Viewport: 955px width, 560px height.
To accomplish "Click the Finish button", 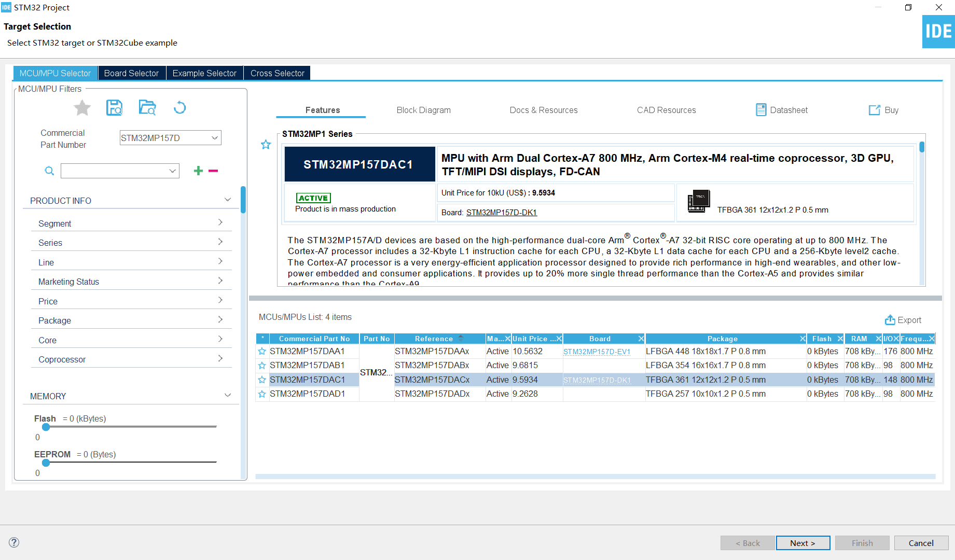I will tap(862, 543).
